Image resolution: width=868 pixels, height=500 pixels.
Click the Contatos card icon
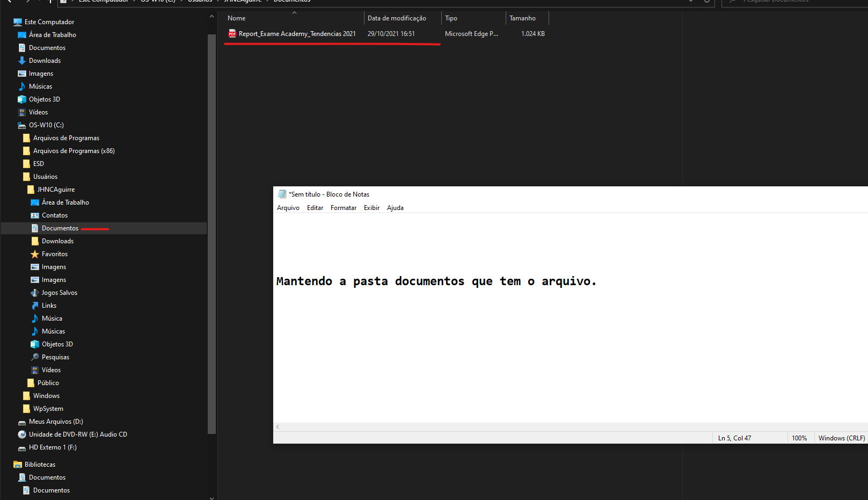pyautogui.click(x=35, y=215)
